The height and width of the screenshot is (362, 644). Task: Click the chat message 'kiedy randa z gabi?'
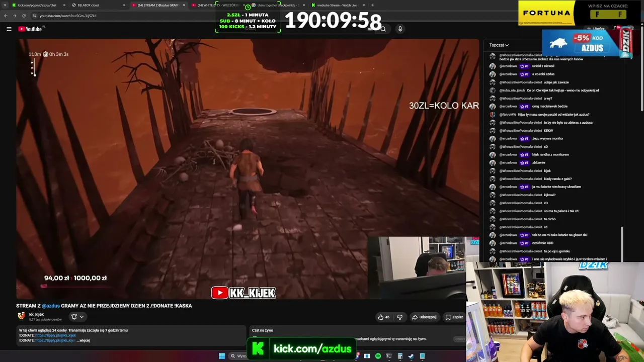[557, 178]
